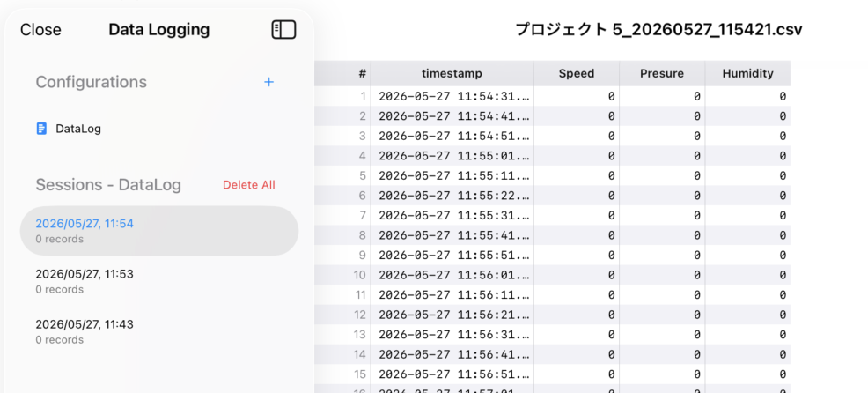
Task: Toggle the sidebar panel icon
Action: [x=284, y=29]
